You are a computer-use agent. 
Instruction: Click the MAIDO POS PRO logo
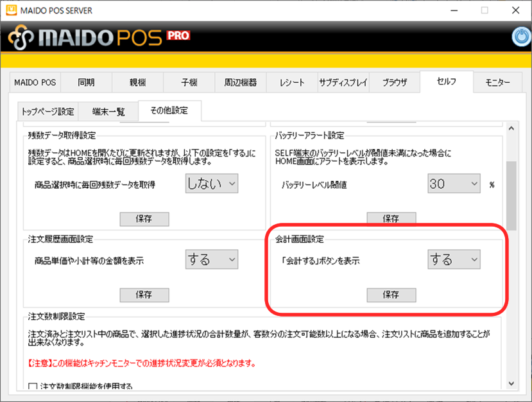99,37
